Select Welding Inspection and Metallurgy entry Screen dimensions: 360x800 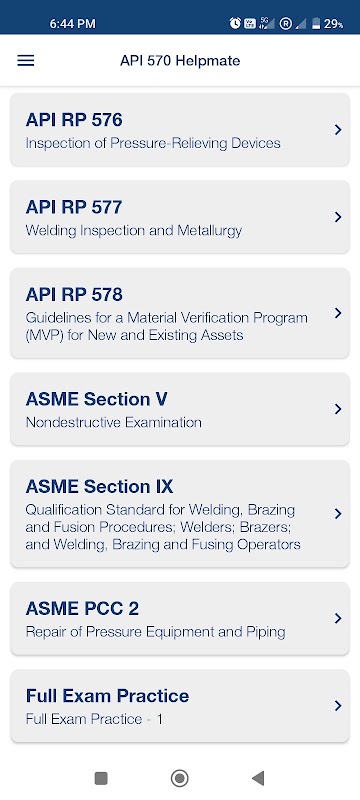134,231
